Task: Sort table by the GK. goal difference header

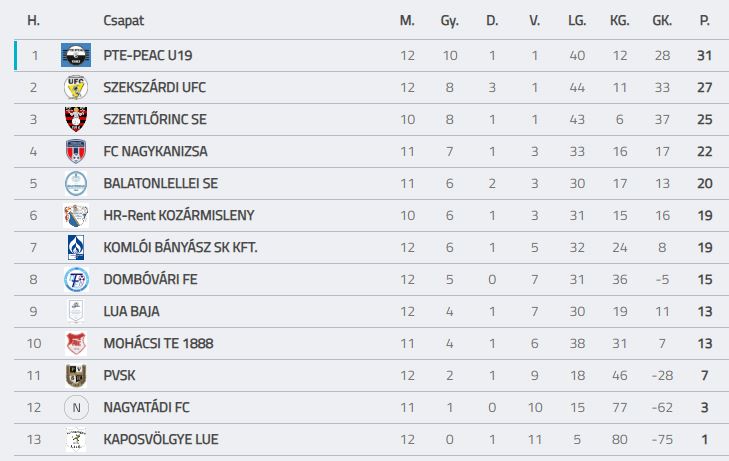Action: (662, 20)
